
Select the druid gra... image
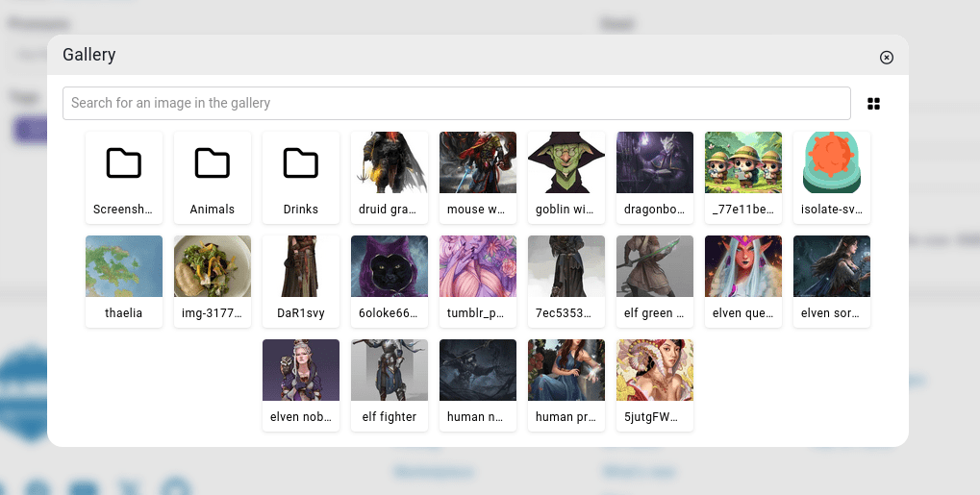[x=389, y=178]
